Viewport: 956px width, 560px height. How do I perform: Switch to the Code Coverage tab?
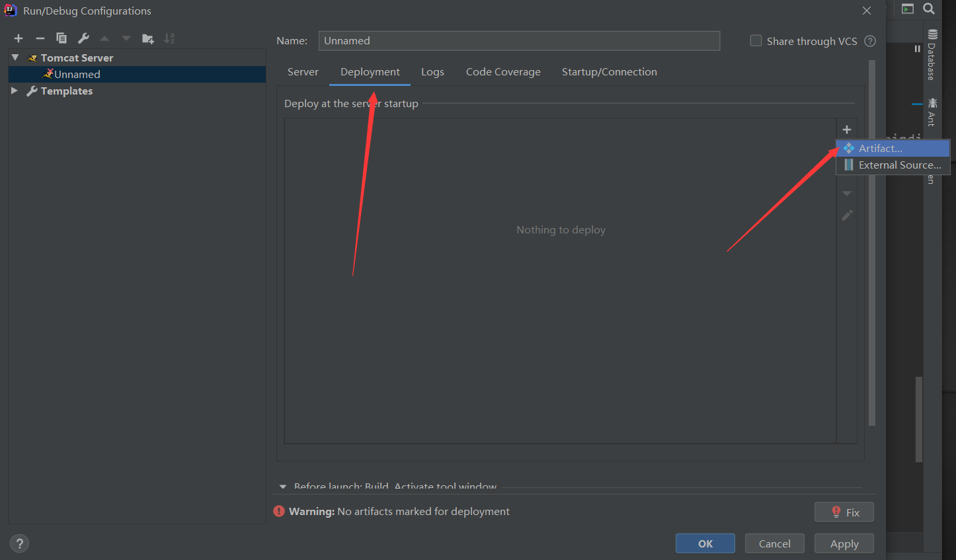(503, 71)
